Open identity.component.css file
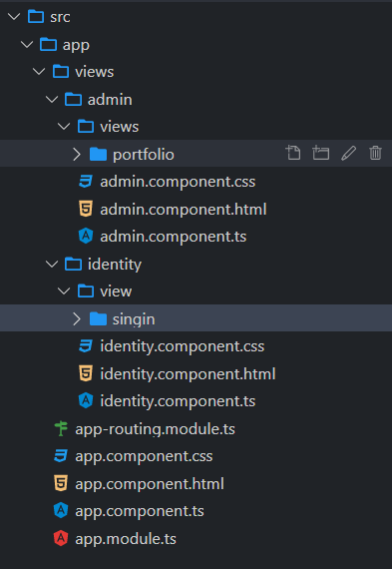This screenshot has width=392, height=569. click(183, 346)
